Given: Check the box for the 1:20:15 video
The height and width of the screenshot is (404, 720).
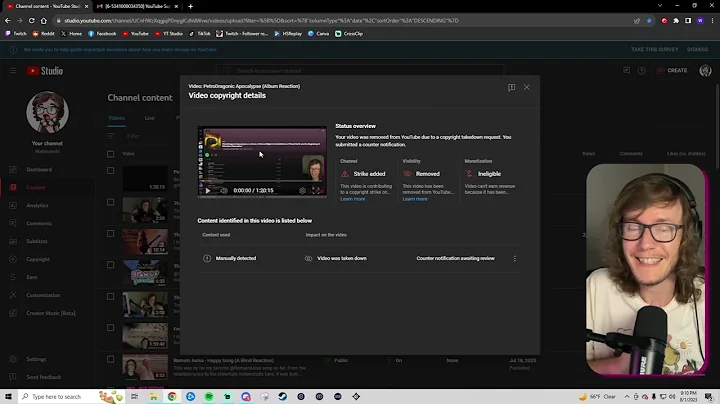Looking at the screenshot, I should coord(111,171).
